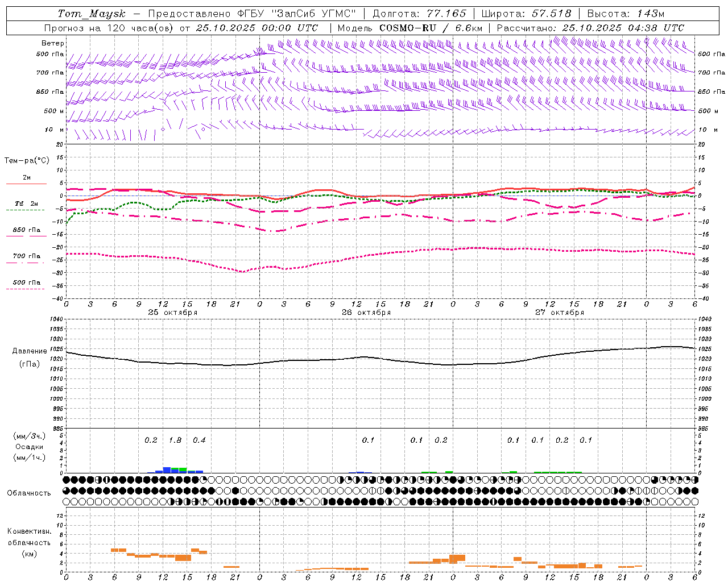This screenshot has height=582, width=728.
Task: Click the Td 2м dew point legend label
Action: 26,203
